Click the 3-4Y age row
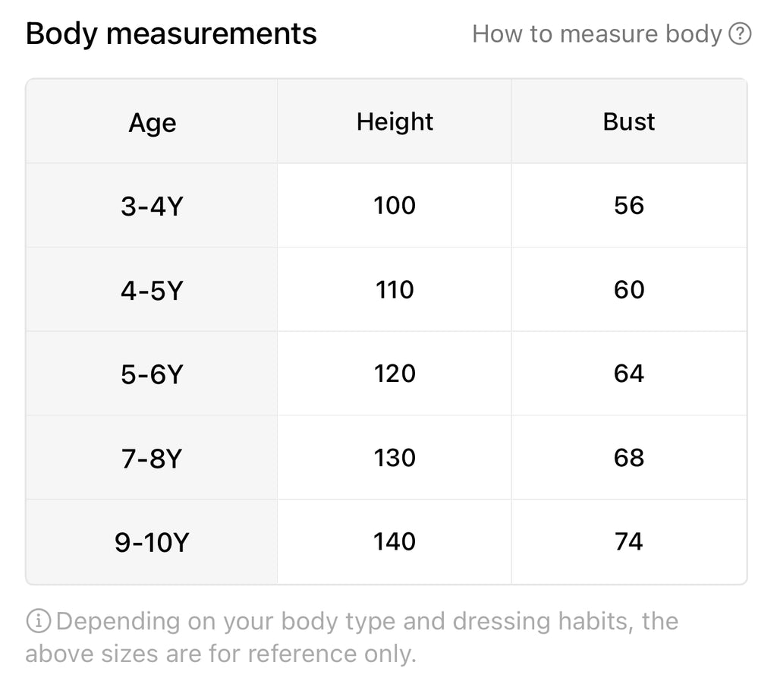Screen dimensions: 777x700 coord(152,207)
